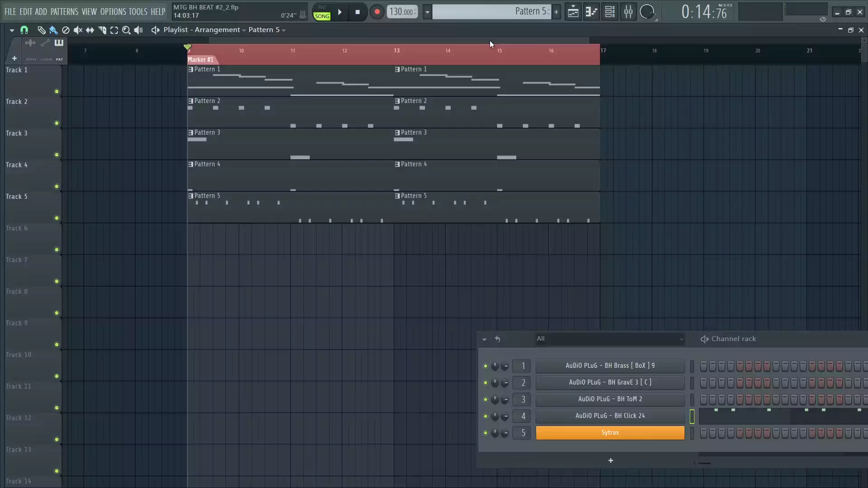This screenshot has width=868, height=488.
Task: Mute Track 5 using its green dot
Action: pyautogui.click(x=57, y=218)
